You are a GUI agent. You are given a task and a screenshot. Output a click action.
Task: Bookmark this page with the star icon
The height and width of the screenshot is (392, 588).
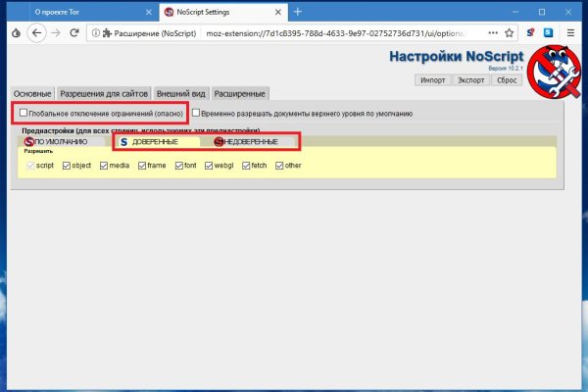(509, 32)
